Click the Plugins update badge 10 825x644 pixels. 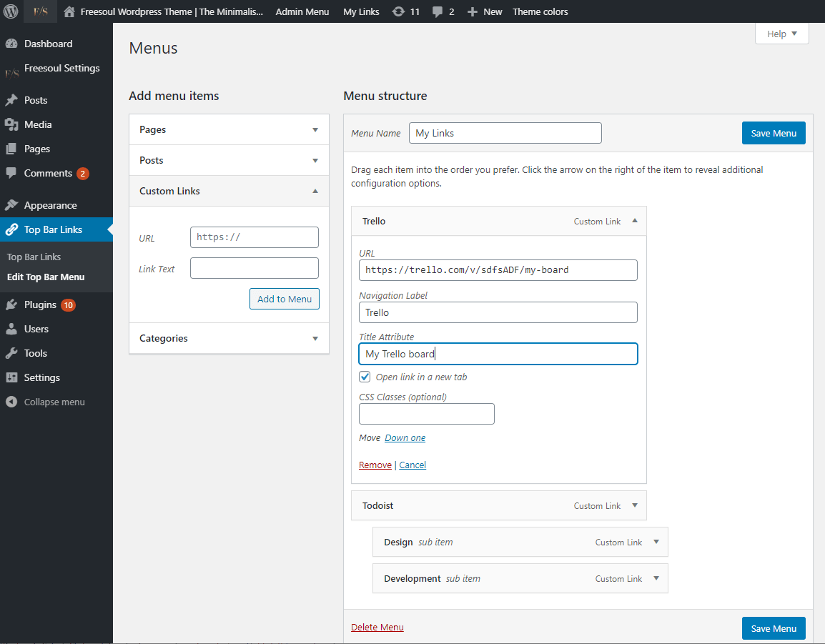(69, 305)
